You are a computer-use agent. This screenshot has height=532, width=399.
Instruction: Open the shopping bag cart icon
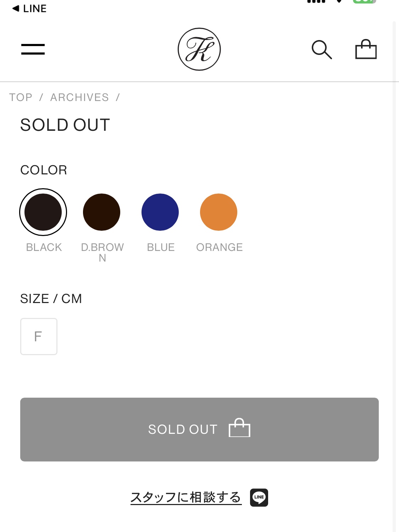tap(366, 49)
